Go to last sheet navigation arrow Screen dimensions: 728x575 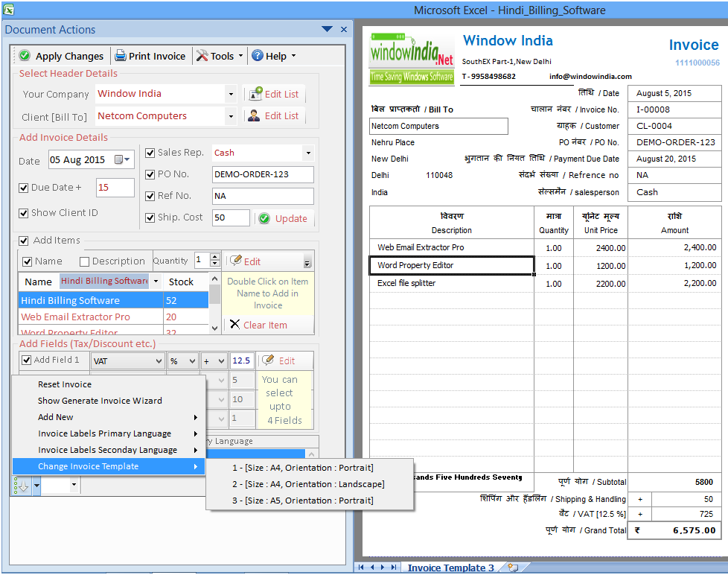click(x=394, y=567)
